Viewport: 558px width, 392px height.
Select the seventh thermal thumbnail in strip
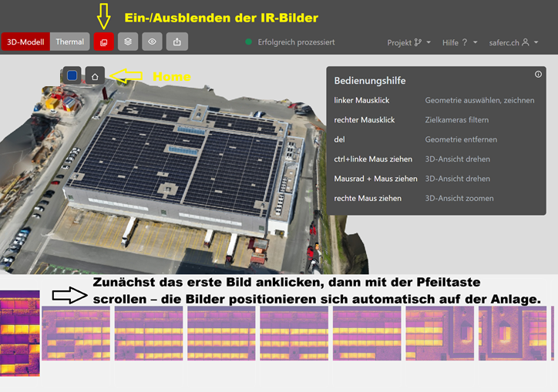coord(439,333)
